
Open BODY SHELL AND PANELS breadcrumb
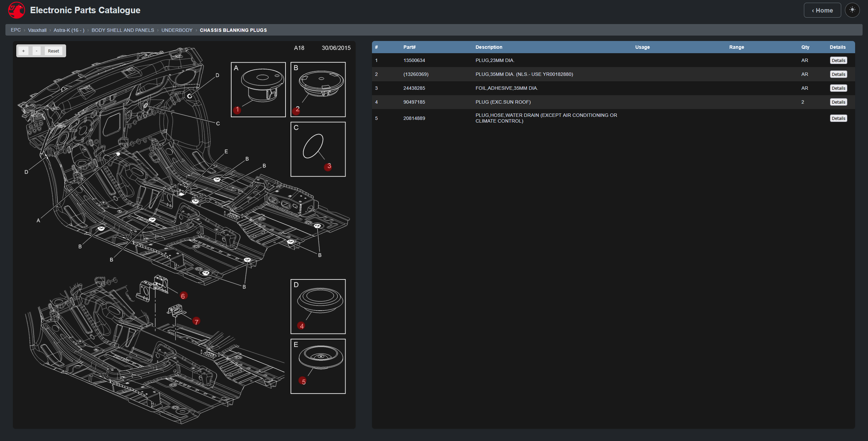click(123, 30)
